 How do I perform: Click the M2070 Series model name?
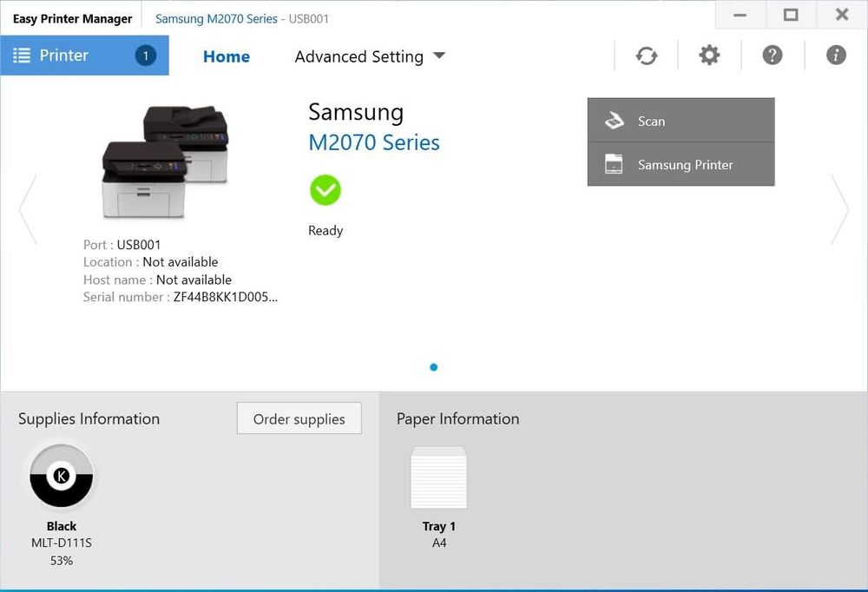point(374,143)
